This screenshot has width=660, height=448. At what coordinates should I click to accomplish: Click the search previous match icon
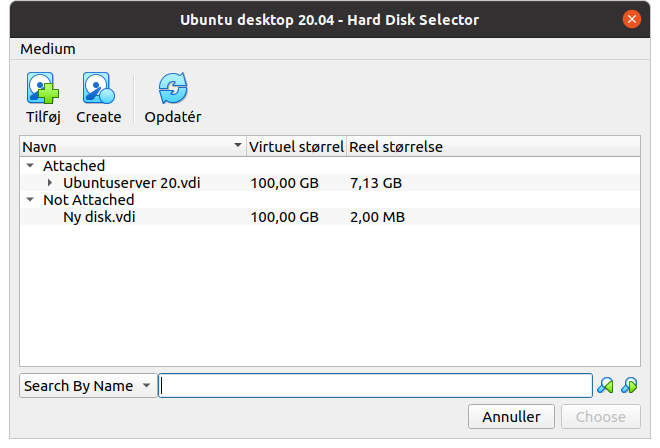coord(605,385)
